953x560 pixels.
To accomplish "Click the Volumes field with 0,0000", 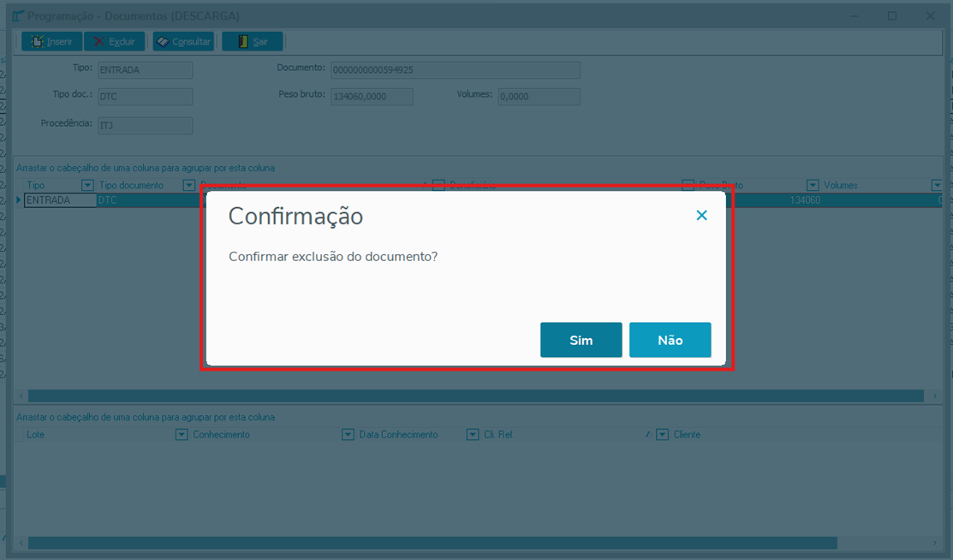I will pyautogui.click(x=539, y=97).
